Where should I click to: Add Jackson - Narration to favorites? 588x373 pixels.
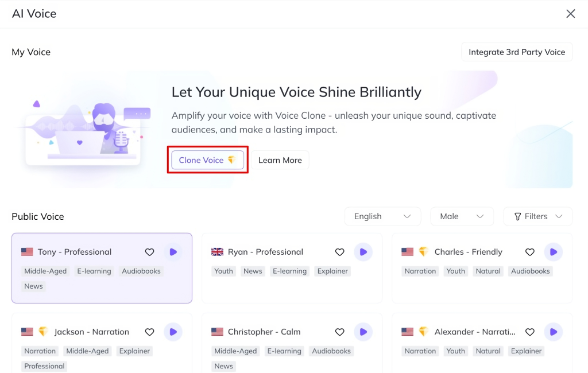coord(149,332)
